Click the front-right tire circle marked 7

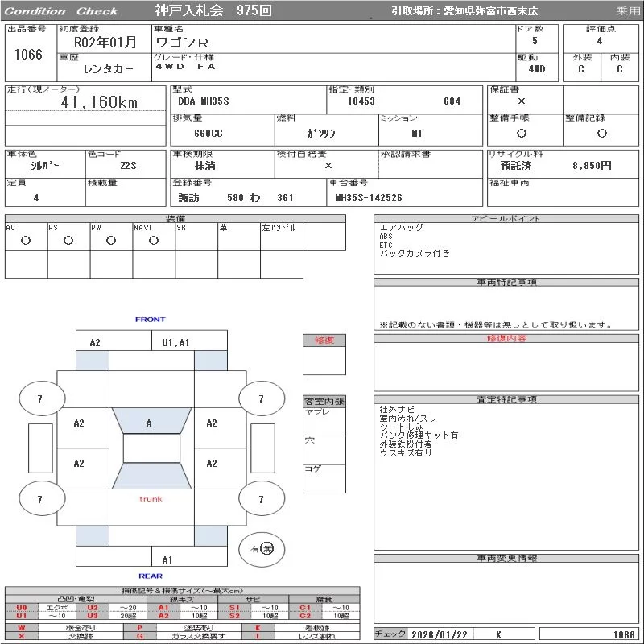click(260, 398)
